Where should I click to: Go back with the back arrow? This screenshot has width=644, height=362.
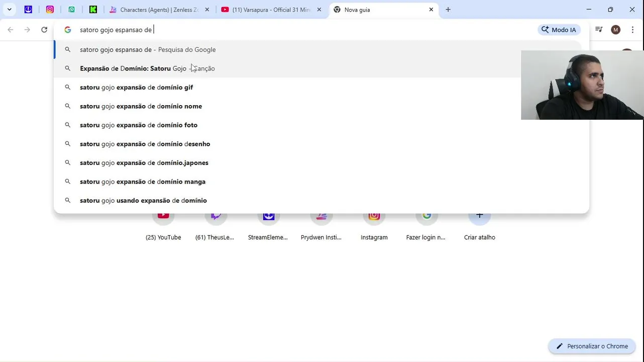pos(11,30)
